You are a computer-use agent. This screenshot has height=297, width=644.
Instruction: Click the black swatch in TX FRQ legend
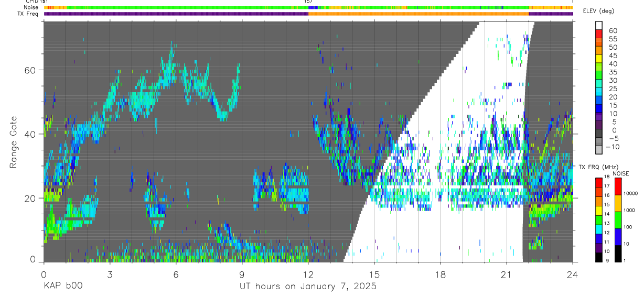tap(599, 257)
